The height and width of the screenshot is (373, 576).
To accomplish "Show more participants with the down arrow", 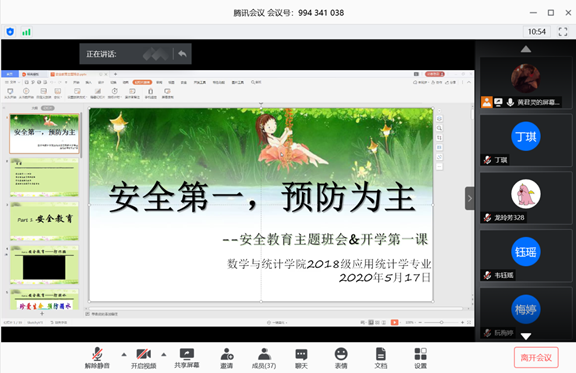I will [x=526, y=336].
